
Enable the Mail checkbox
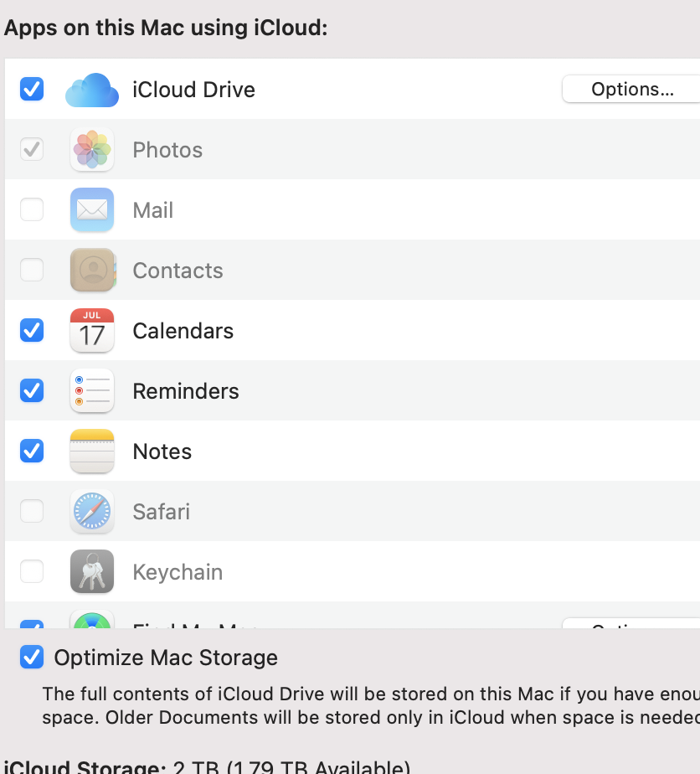click(x=32, y=210)
